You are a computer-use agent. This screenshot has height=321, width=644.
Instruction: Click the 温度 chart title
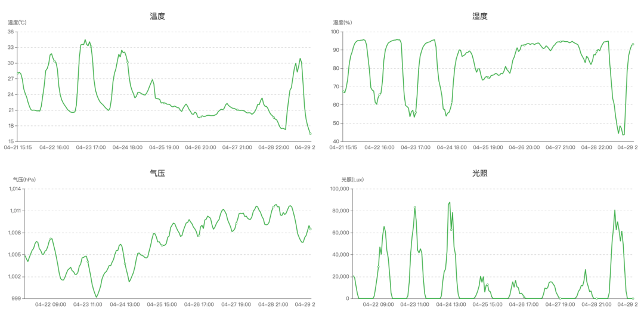coord(157,16)
